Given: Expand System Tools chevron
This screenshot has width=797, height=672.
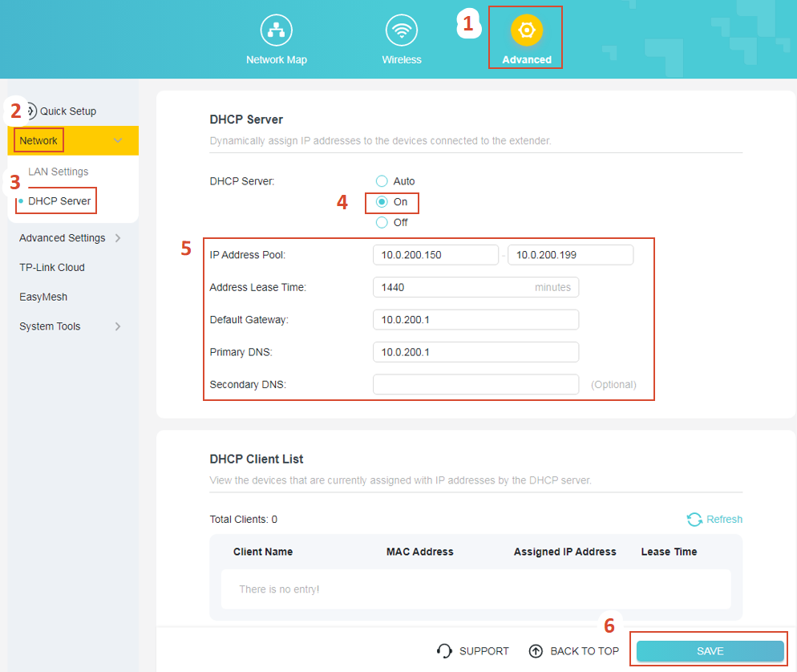Looking at the screenshot, I should (118, 326).
